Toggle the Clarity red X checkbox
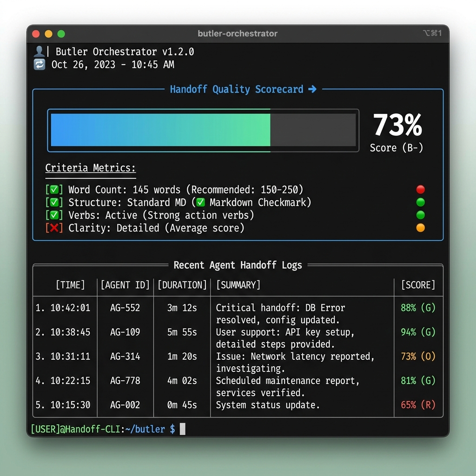The image size is (476, 476). (x=54, y=228)
